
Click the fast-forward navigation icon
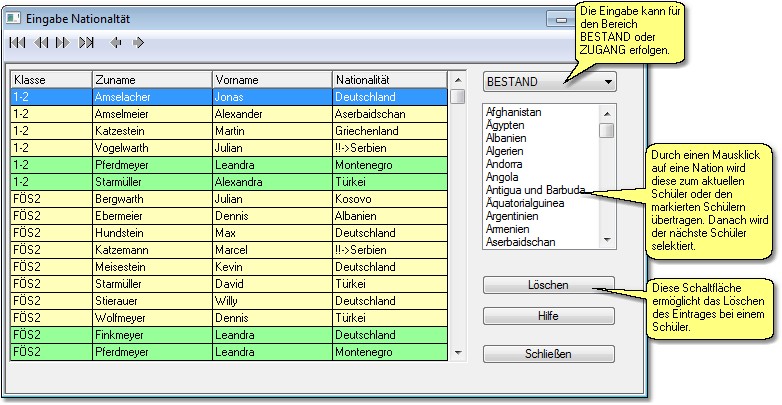point(63,43)
